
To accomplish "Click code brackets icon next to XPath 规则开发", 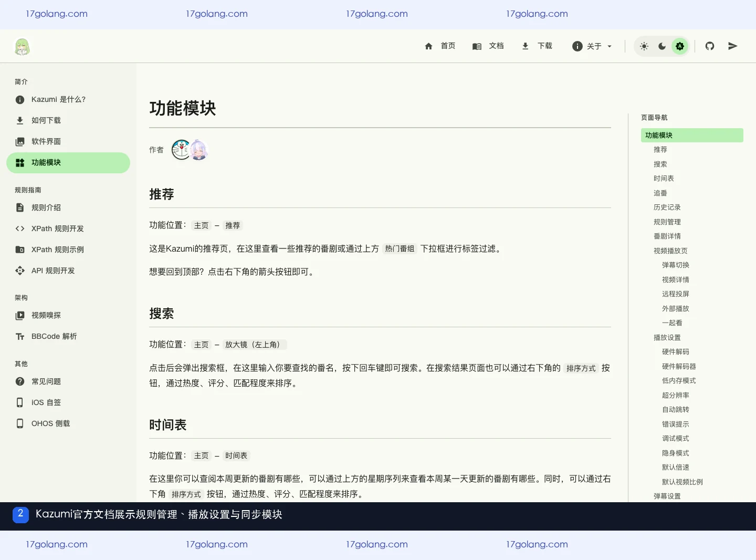I will (20, 229).
